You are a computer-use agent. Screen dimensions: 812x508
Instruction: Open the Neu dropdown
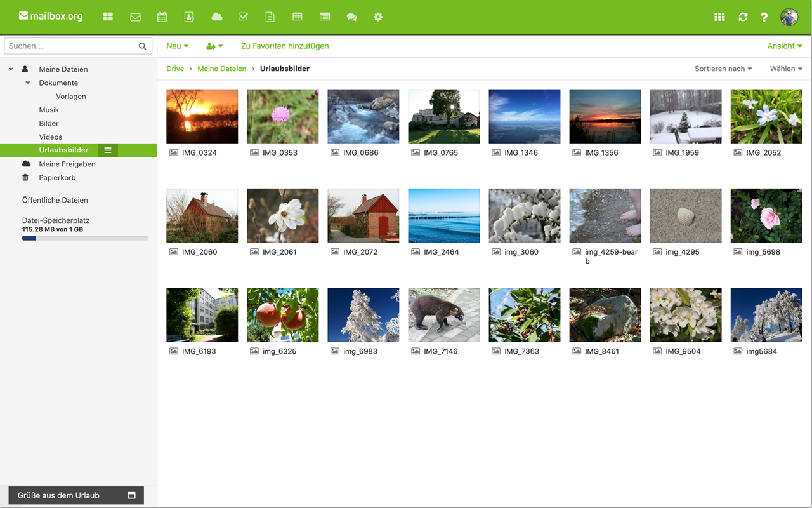(x=178, y=46)
